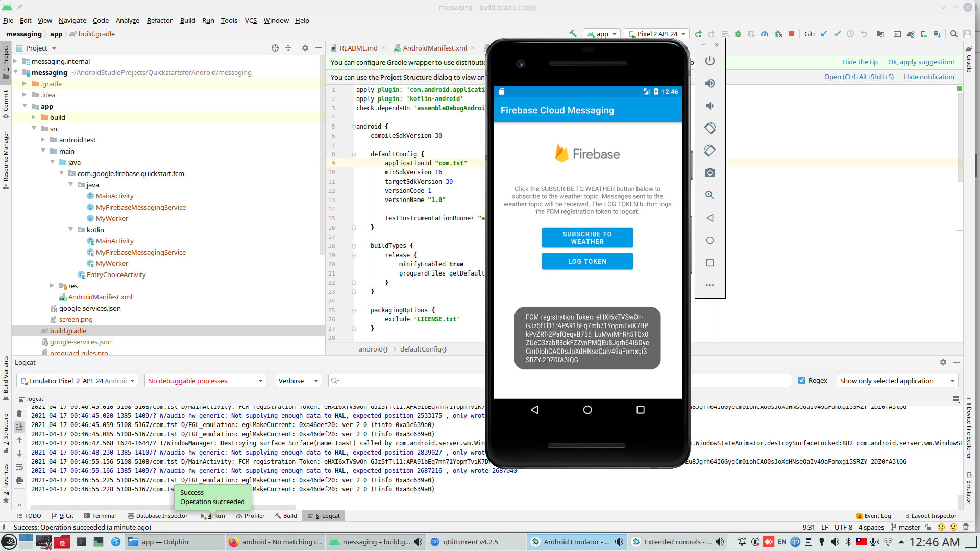Click the logcat search input field

[x=408, y=381]
